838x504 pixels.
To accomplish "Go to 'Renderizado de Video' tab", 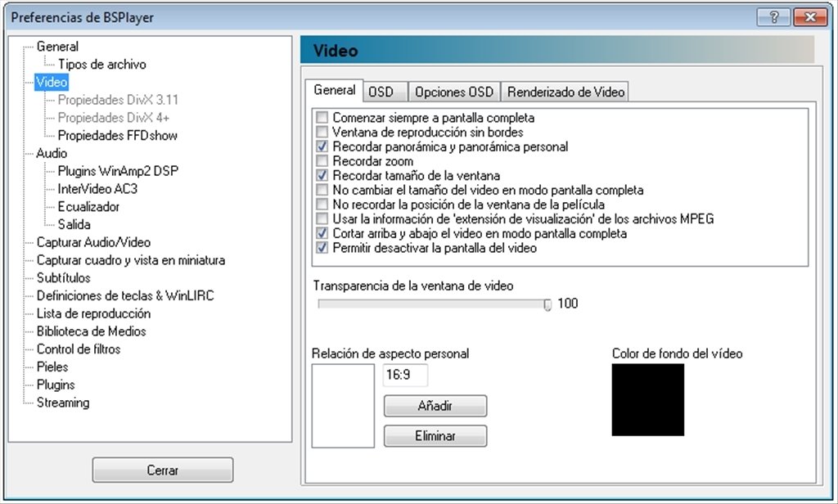I will coord(565,92).
